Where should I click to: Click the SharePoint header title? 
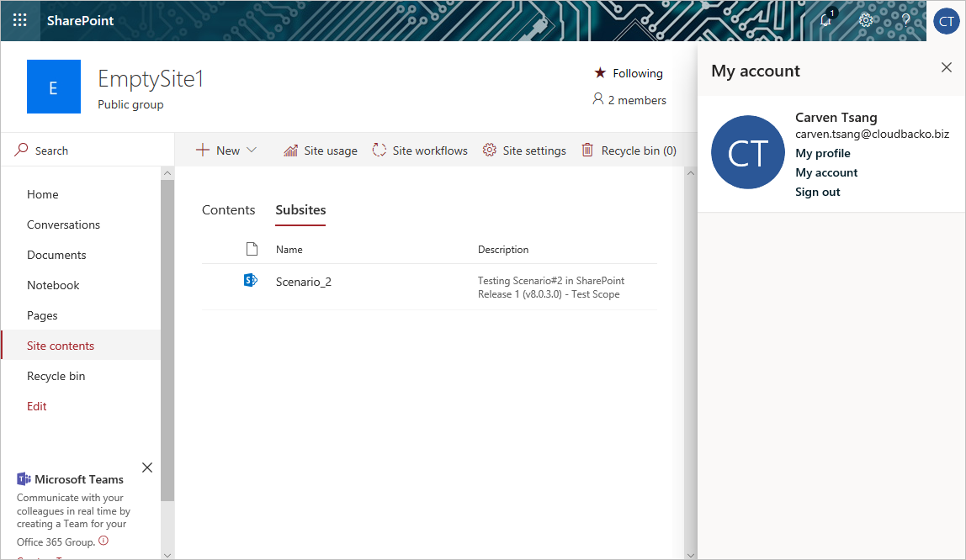[80, 20]
